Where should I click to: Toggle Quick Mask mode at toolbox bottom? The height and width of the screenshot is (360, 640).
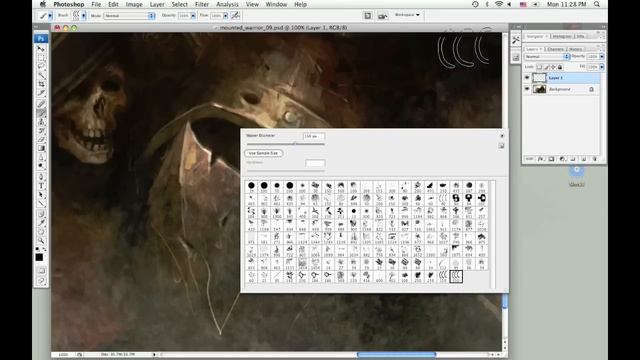pos(41,271)
